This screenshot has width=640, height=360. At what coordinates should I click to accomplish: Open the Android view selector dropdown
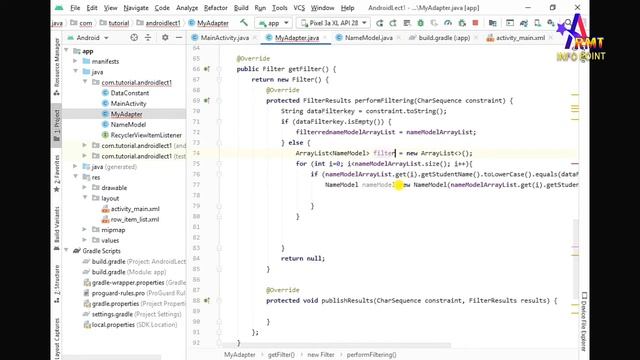88,38
